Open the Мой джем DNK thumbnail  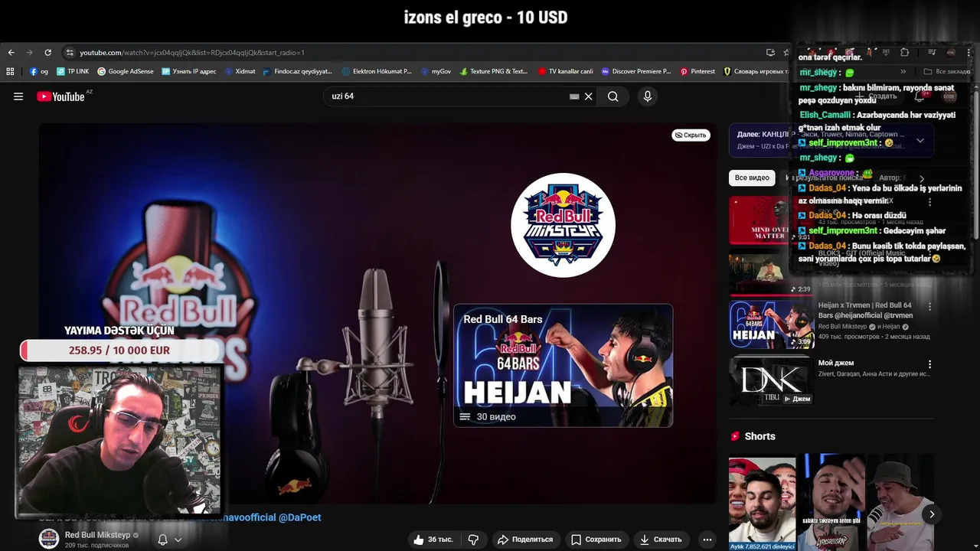(x=771, y=380)
